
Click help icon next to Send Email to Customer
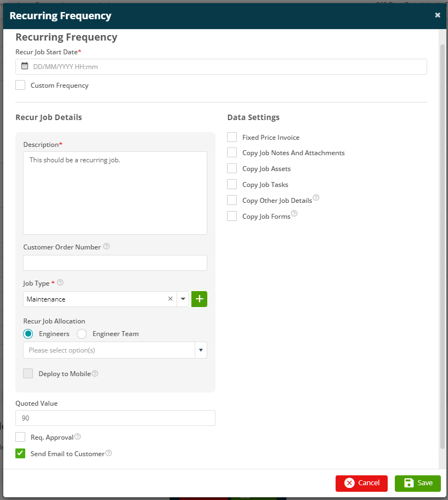click(x=109, y=453)
